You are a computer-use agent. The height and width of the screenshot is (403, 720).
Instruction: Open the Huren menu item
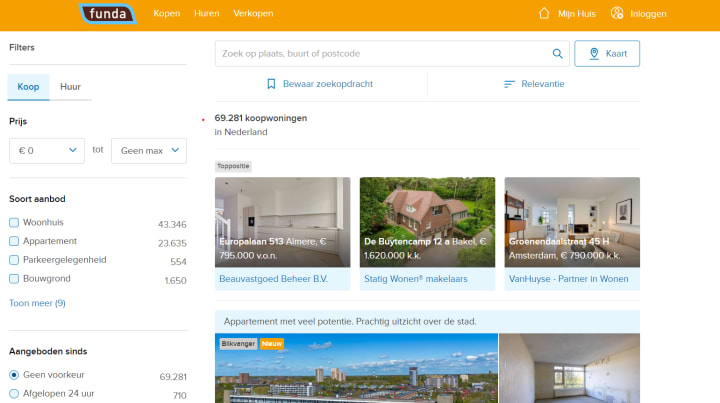[207, 13]
